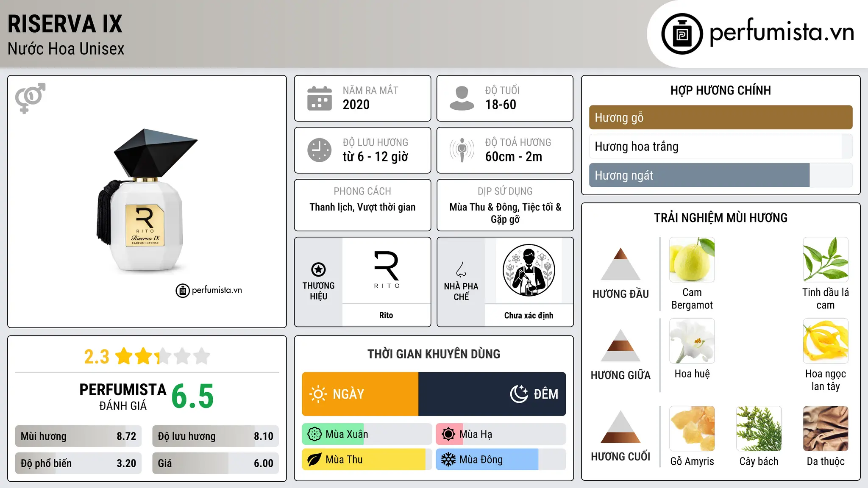The height and width of the screenshot is (488, 868).
Task: Select the clock icon beside Độ lưu hương
Action: [x=320, y=150]
